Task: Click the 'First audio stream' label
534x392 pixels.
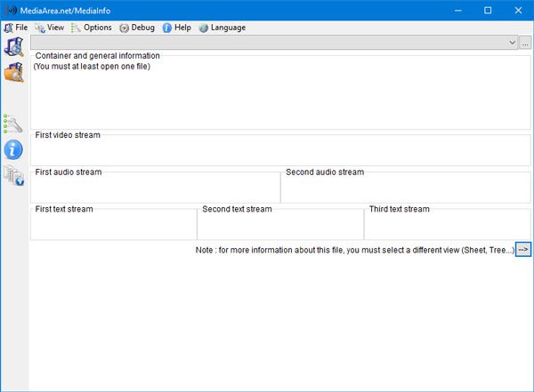Action: tap(69, 172)
